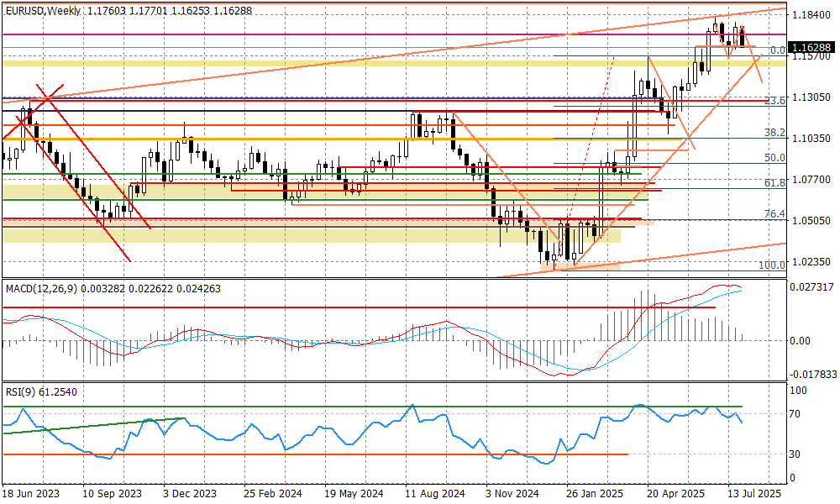Click the 18 Jun 2023 date label

point(31,493)
